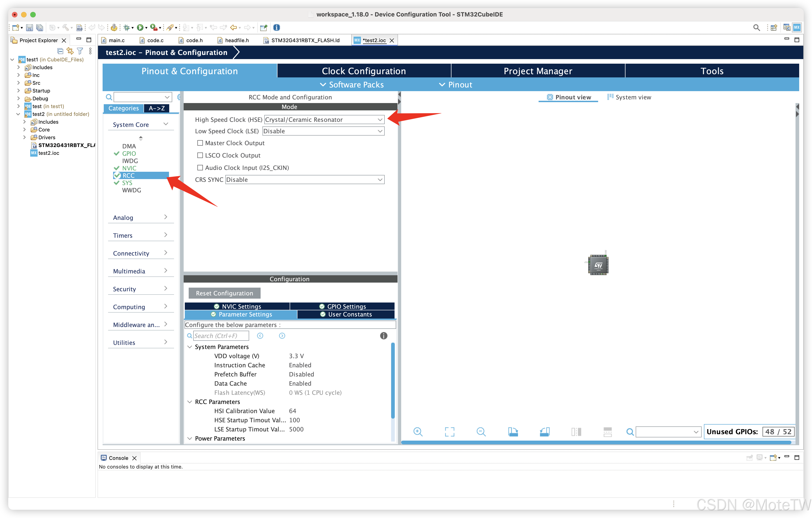Viewport: 812px width, 518px height.
Task: Click the green Run button icon
Action: [140, 28]
